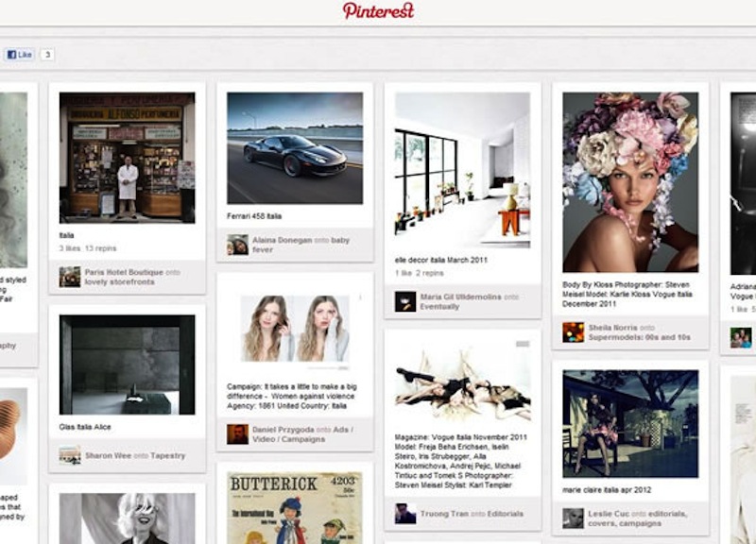Click the Pinterest logo
756x544 pixels.
pyautogui.click(x=379, y=10)
